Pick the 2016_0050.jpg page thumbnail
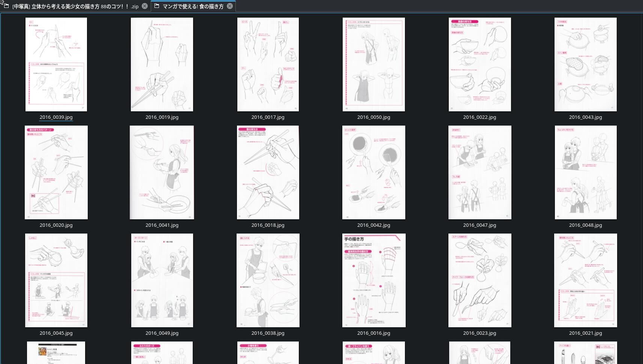643x364 pixels. coord(374,64)
